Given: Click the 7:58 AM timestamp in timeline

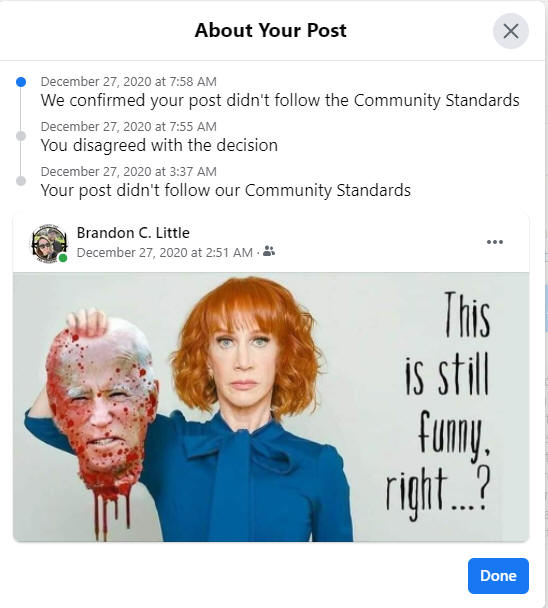Looking at the screenshot, I should tap(129, 81).
